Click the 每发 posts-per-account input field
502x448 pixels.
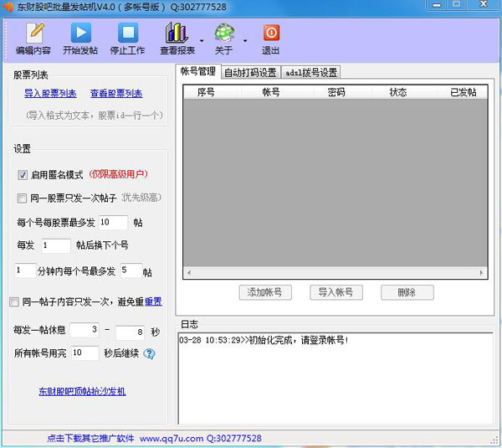[x=56, y=245]
